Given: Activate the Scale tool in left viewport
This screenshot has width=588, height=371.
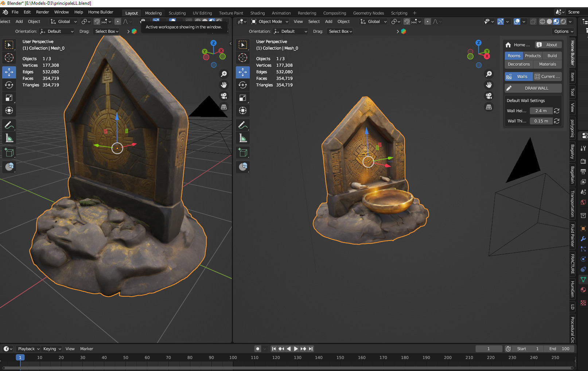Looking at the screenshot, I should pos(9,98).
